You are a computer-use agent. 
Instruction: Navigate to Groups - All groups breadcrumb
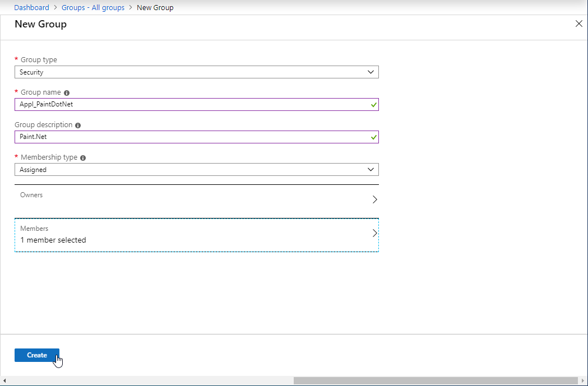click(x=93, y=8)
